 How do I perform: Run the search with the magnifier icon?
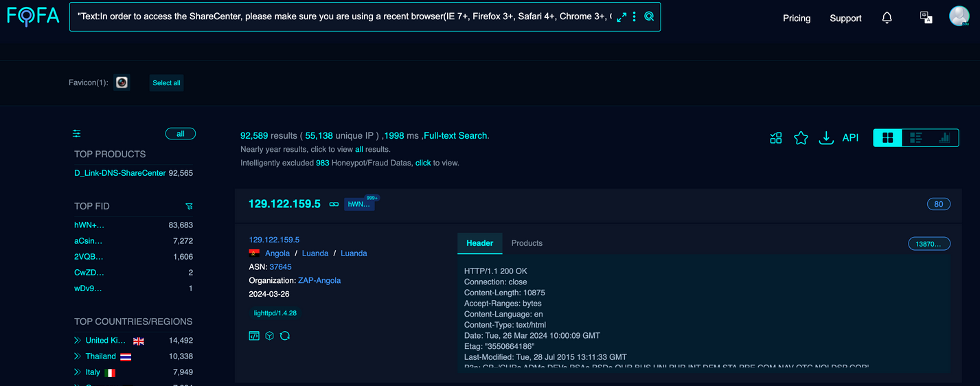coord(649,16)
